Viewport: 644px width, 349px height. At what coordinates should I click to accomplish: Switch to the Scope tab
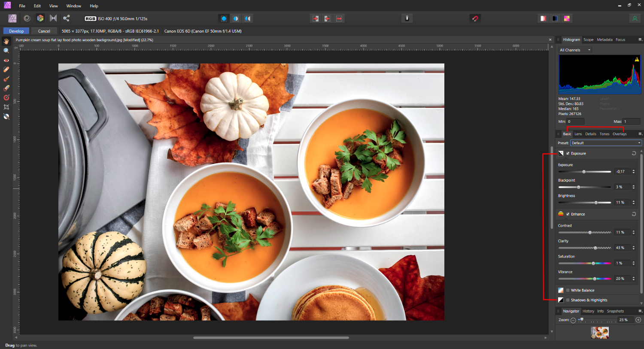click(588, 39)
